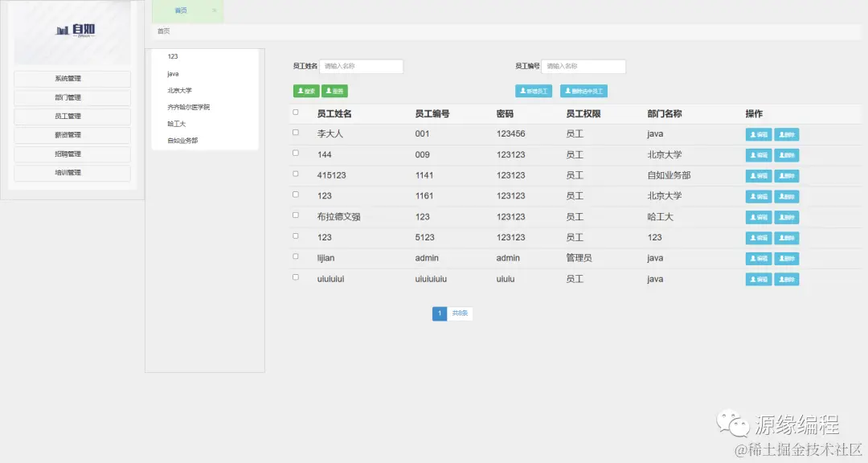
Task: Click the 新增员工 button
Action: 534,91
